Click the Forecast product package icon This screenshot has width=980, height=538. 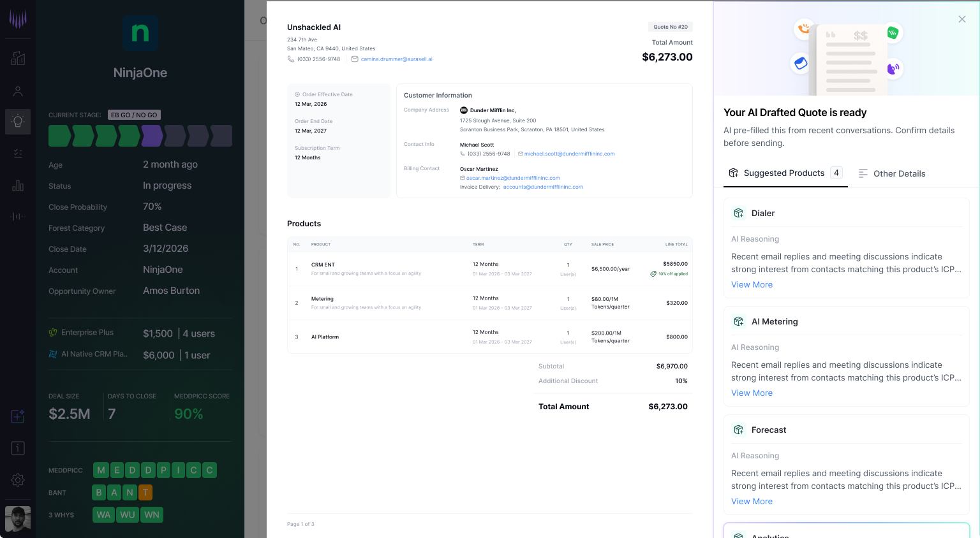739,430
